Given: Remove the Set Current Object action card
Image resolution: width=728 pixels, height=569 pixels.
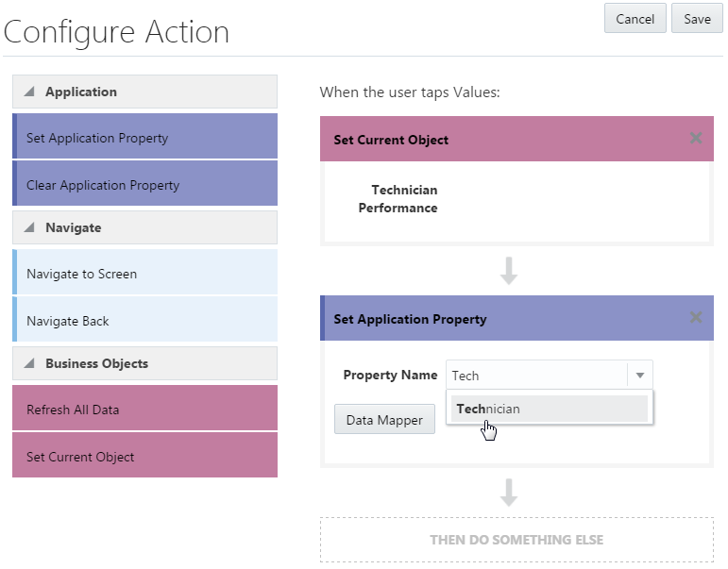Looking at the screenshot, I should [696, 138].
